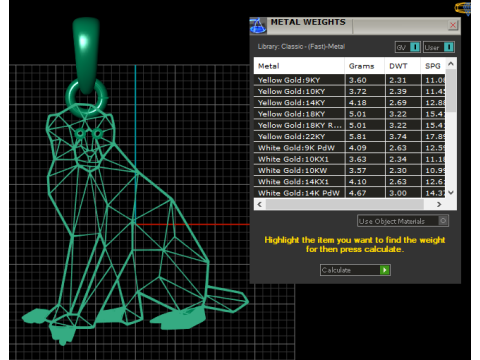
Task: Select the Yellow Gold:10KY row
Action: tap(350, 91)
